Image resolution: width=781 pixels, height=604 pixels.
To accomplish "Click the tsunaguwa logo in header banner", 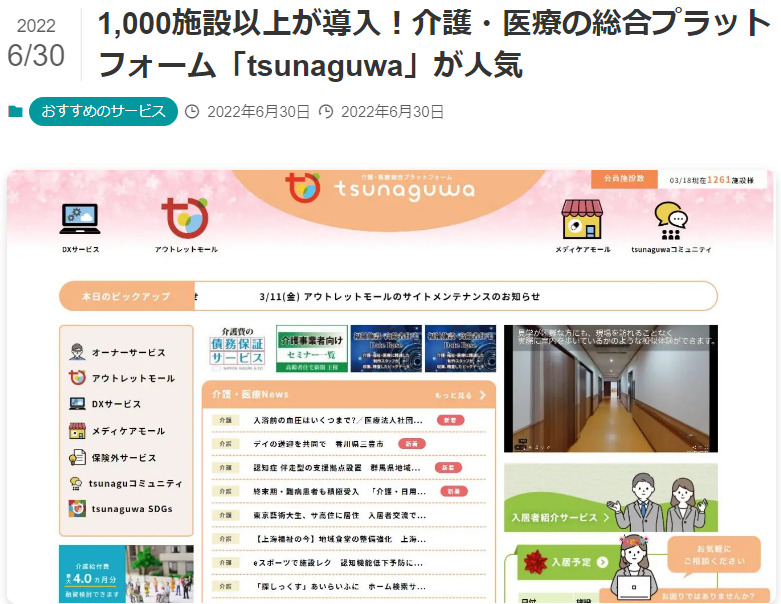I will [380, 188].
